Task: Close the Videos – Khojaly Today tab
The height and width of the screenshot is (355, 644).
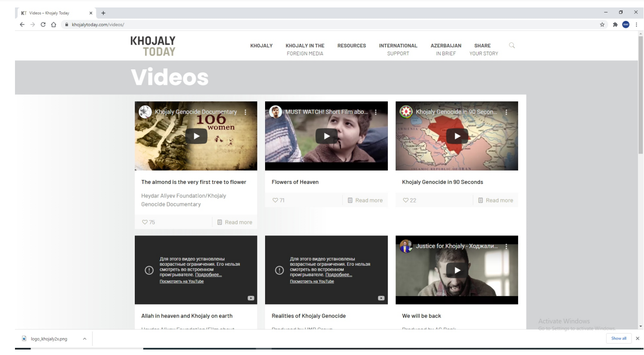Action: (x=91, y=12)
